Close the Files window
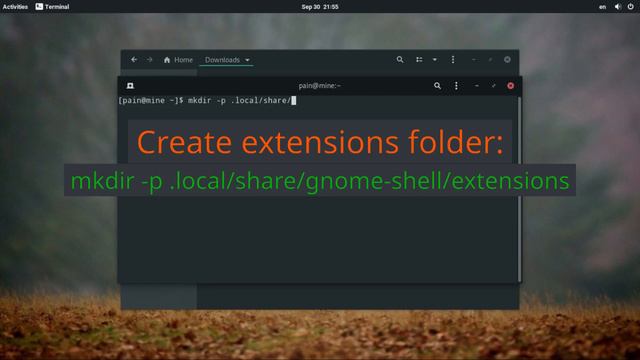This screenshot has height=360, width=640. [507, 60]
